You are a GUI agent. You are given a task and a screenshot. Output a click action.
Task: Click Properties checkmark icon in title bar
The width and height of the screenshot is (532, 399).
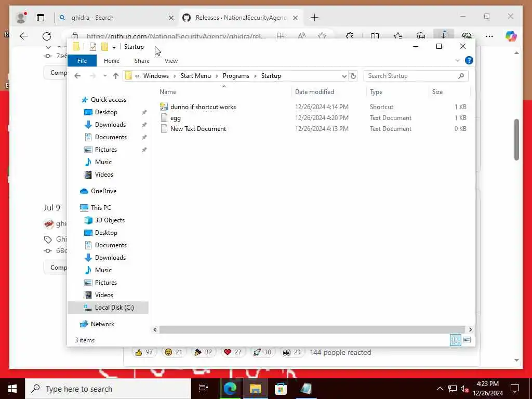(92, 47)
